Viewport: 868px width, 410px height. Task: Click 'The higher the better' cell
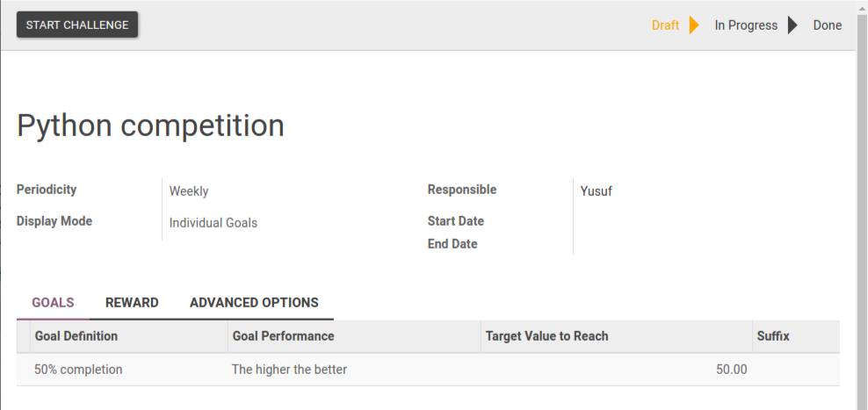289,370
